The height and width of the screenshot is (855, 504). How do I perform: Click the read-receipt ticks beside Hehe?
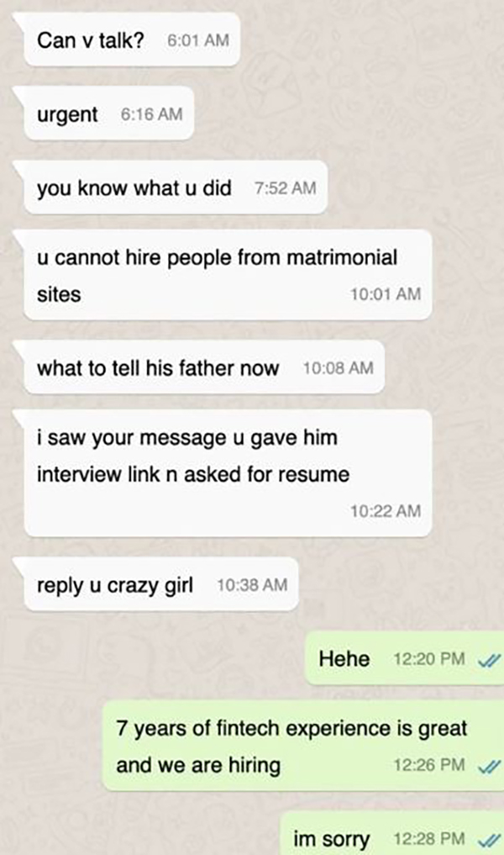tap(489, 660)
